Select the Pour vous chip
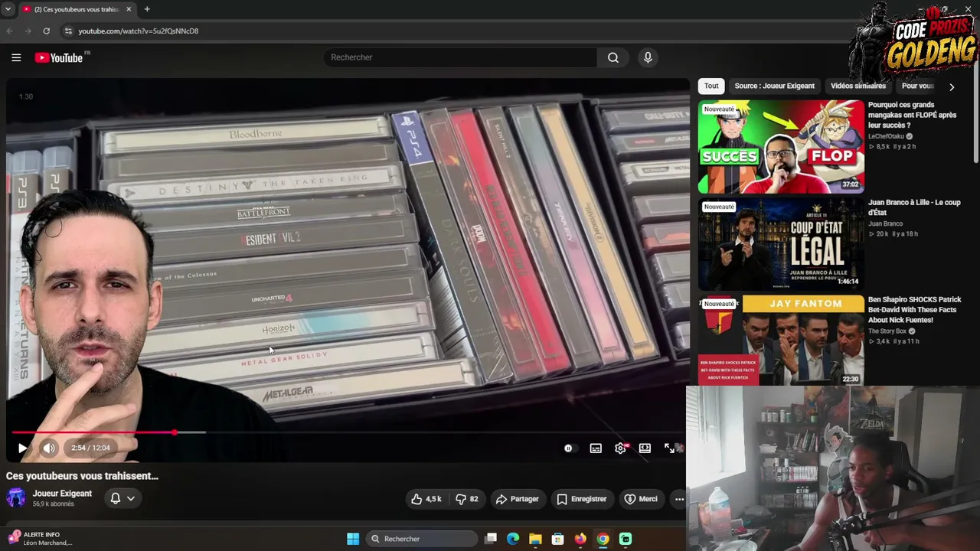Viewport: 980px width, 551px height. tap(917, 86)
